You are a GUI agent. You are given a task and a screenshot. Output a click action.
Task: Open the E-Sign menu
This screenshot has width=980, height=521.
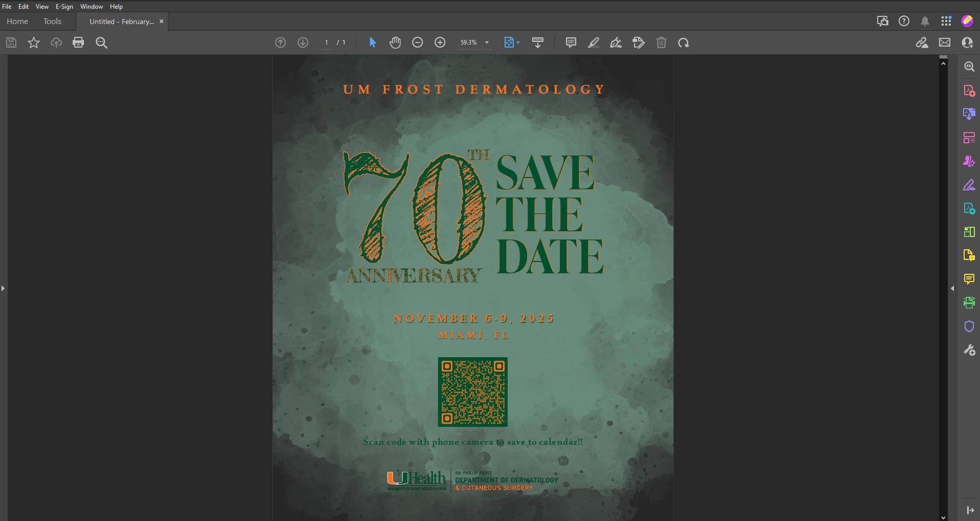point(64,7)
